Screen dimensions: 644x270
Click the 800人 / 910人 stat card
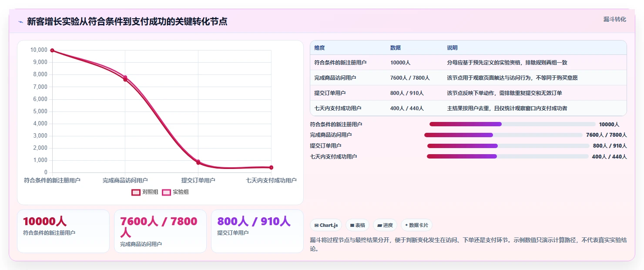(x=257, y=231)
